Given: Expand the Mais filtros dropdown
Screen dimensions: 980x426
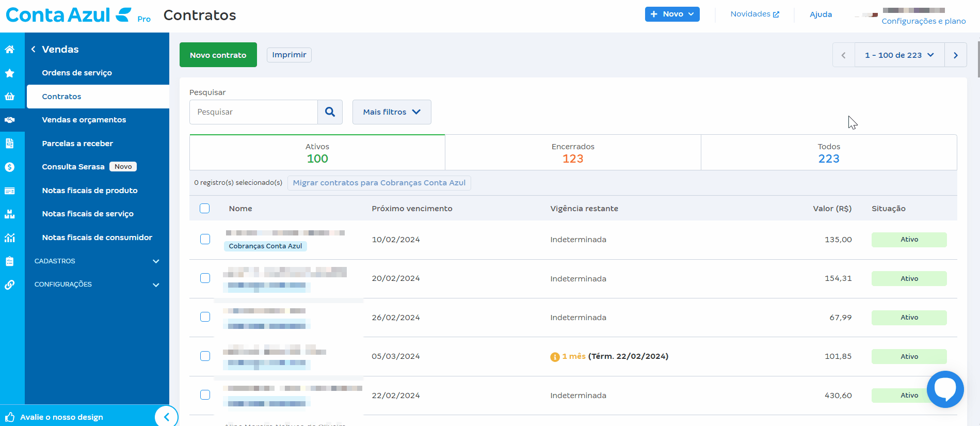Looking at the screenshot, I should point(392,112).
